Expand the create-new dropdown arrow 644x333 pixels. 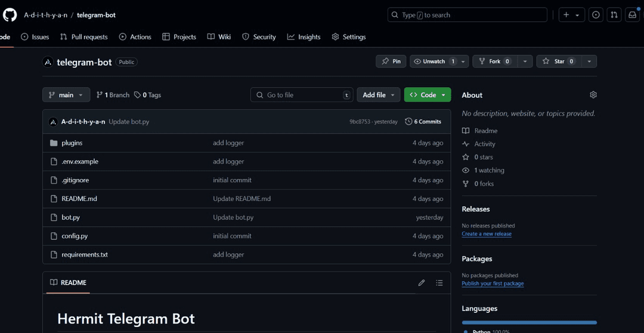coord(577,15)
